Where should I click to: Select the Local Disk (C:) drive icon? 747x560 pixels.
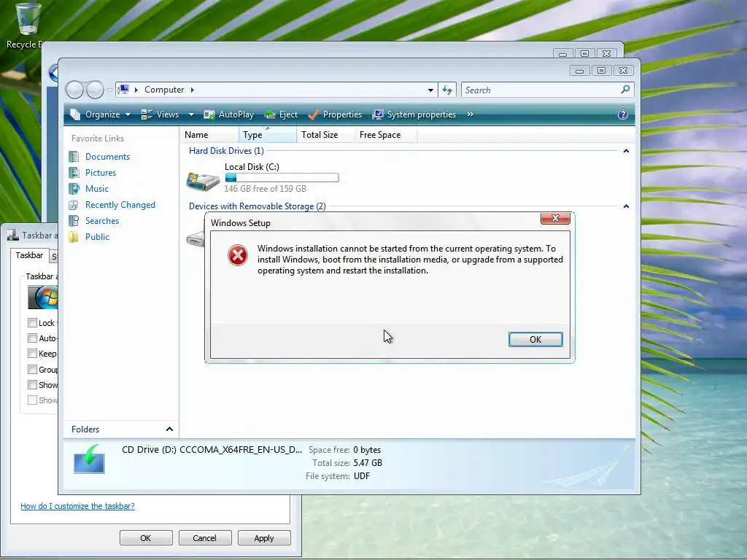203,181
